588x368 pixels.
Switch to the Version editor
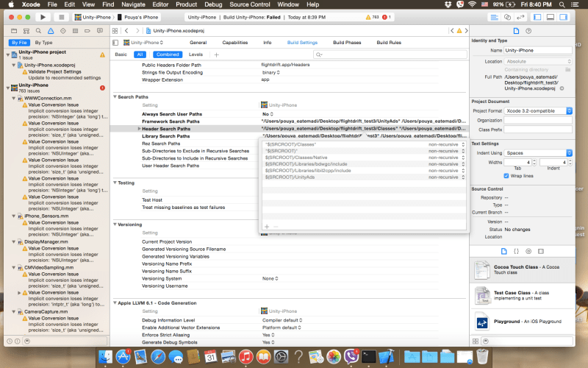click(x=520, y=17)
